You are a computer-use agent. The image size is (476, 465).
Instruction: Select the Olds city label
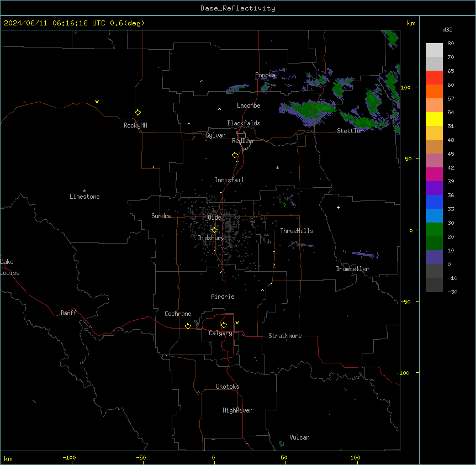click(214, 218)
